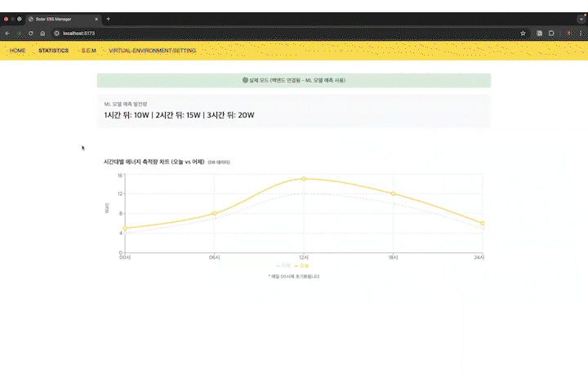
Task: Open a new tab with the plus icon
Action: [108, 19]
